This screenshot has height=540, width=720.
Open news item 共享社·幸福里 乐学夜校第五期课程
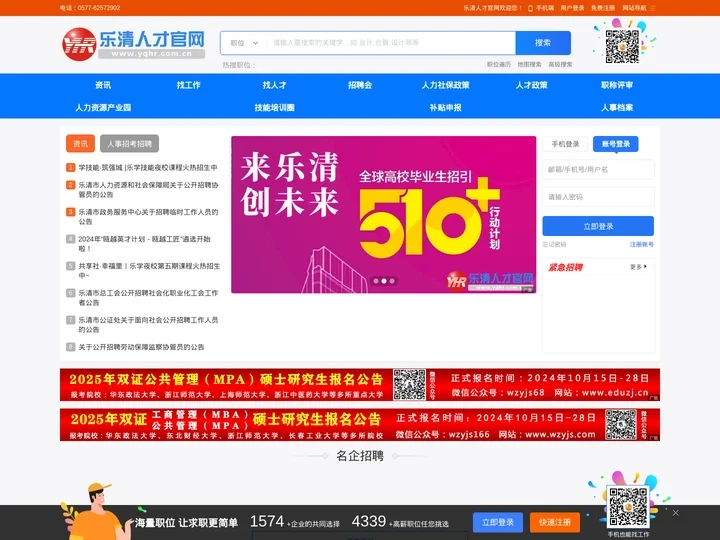(149, 270)
